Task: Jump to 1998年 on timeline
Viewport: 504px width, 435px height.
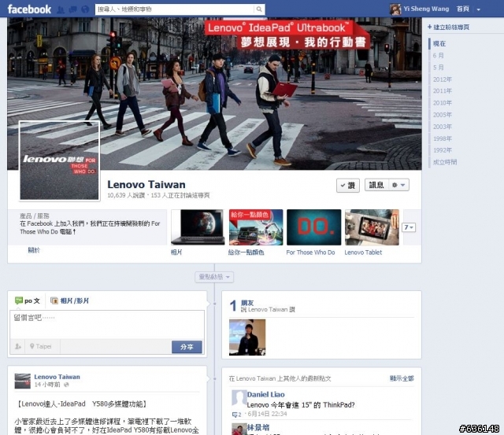Action: coord(443,138)
